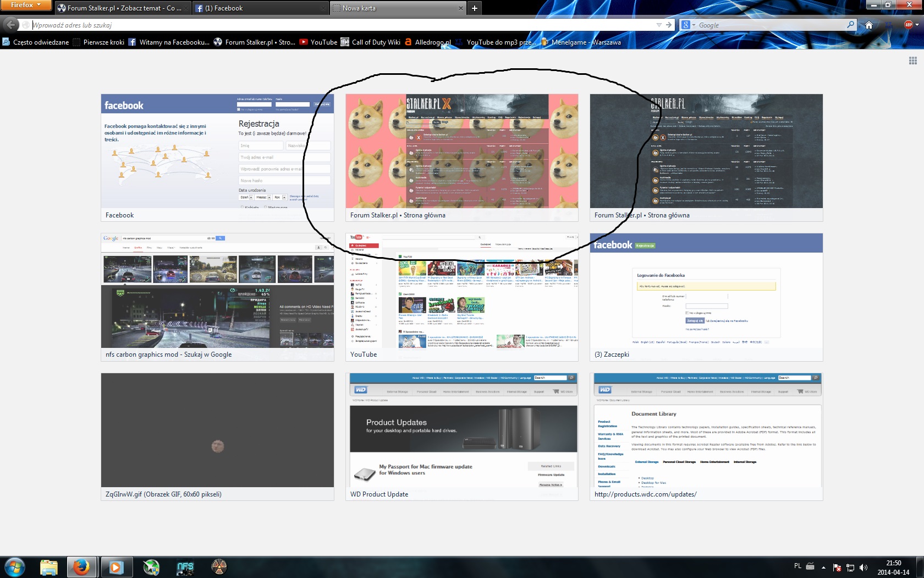Open the Facebook registration thumbnail tile

[x=217, y=158]
